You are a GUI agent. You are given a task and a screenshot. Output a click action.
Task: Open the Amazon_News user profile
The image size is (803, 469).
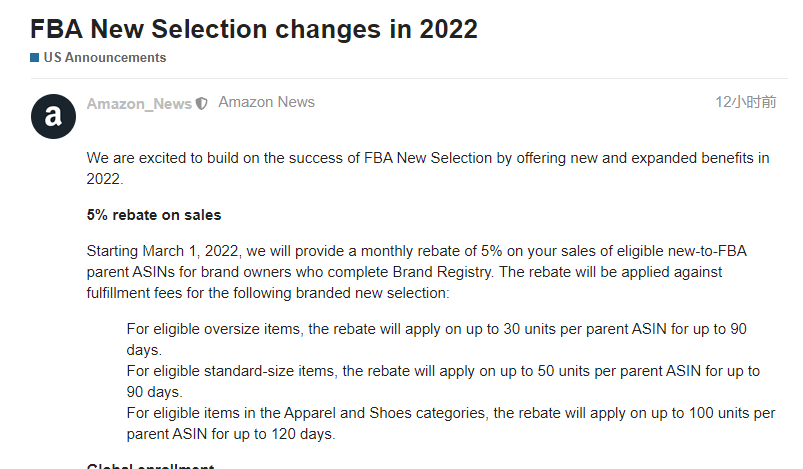(x=139, y=103)
